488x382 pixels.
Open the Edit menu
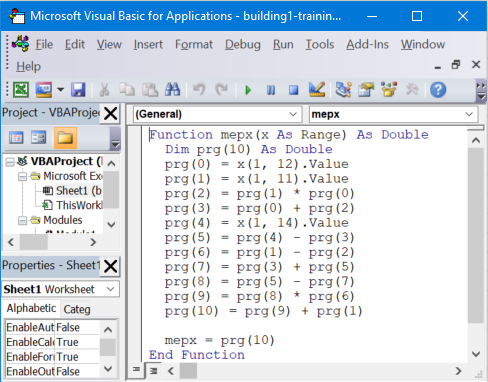75,44
